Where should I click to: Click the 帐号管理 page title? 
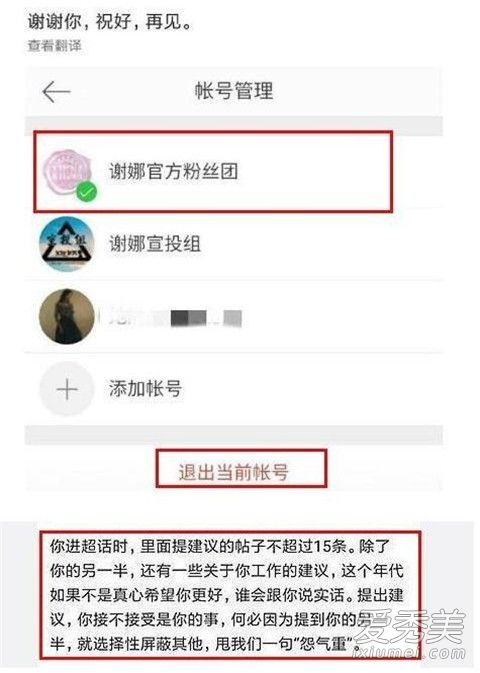(x=234, y=91)
